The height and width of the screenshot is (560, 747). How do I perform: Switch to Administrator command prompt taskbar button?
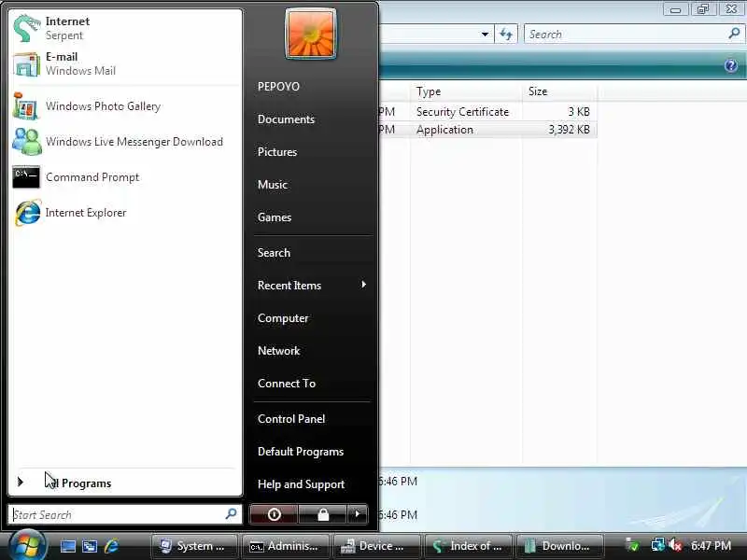[285, 546]
